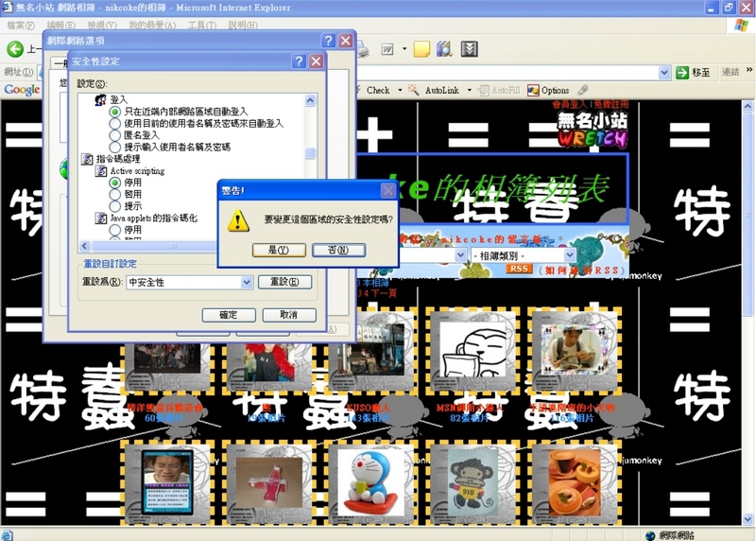756x541 pixels.
Task: Click the help button of 網際網路選項 dialog
Action: point(328,41)
